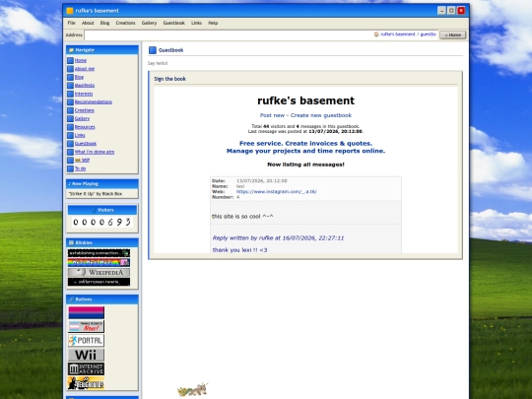Click the blue icon next to Resources
Screen dimensions: 532x399
tap(70, 127)
